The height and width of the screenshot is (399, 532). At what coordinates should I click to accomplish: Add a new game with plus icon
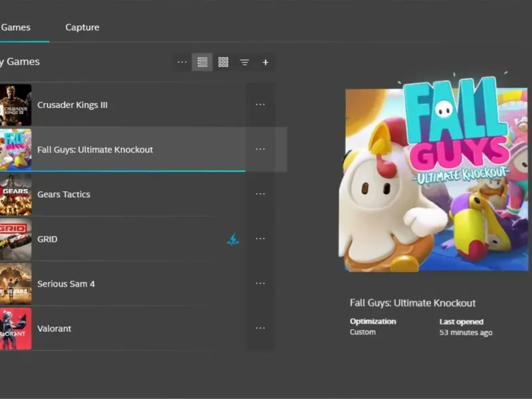[265, 62]
